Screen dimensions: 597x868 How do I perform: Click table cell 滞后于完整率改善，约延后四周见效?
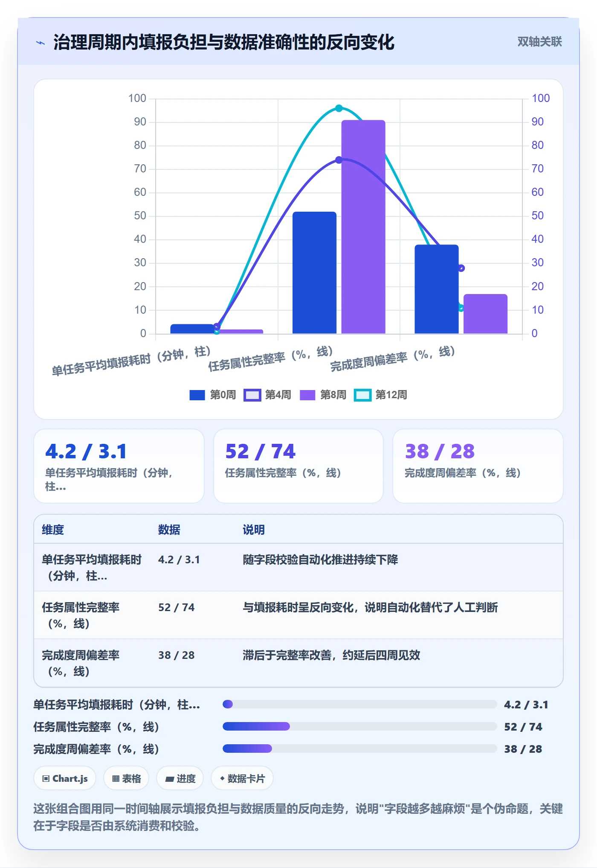click(x=331, y=655)
